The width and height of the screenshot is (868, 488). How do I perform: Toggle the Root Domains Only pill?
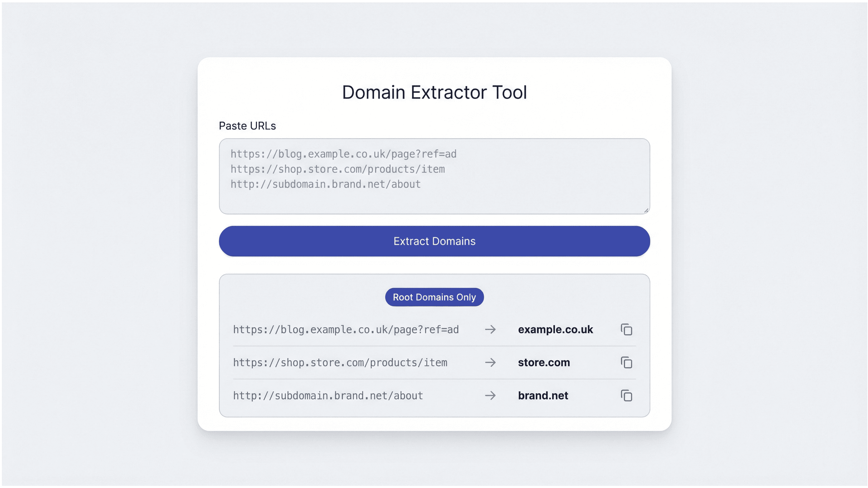434,297
